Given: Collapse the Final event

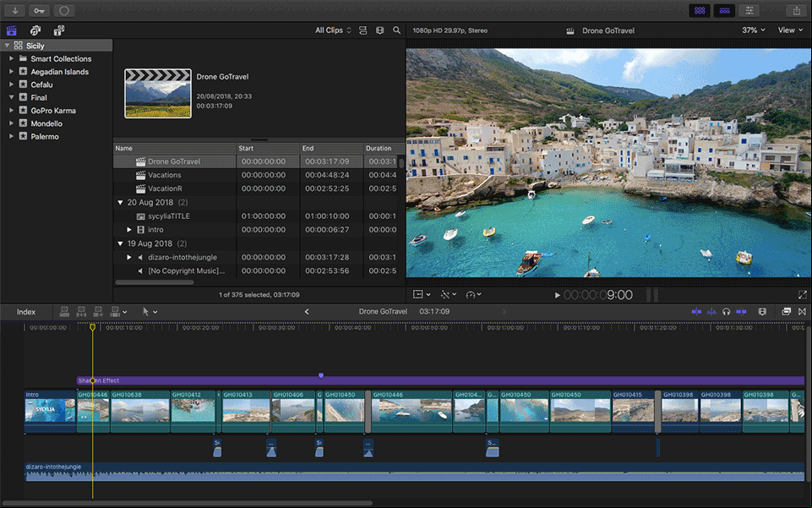Looking at the screenshot, I should 11,97.
